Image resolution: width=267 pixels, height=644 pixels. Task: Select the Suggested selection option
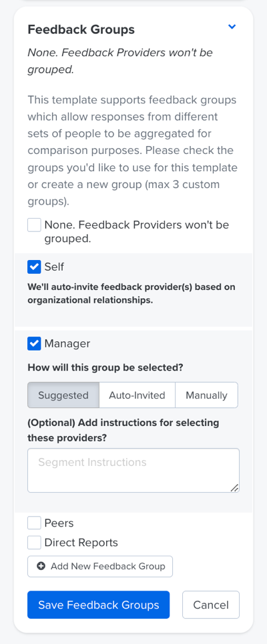pos(63,395)
